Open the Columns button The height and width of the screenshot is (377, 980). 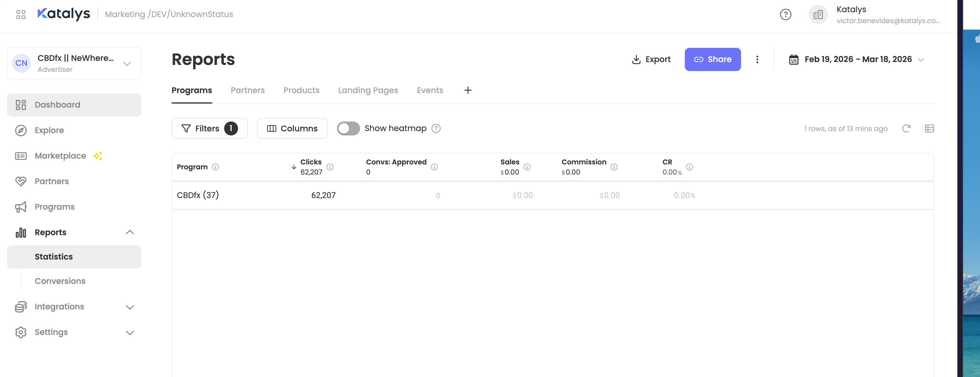[x=292, y=128]
